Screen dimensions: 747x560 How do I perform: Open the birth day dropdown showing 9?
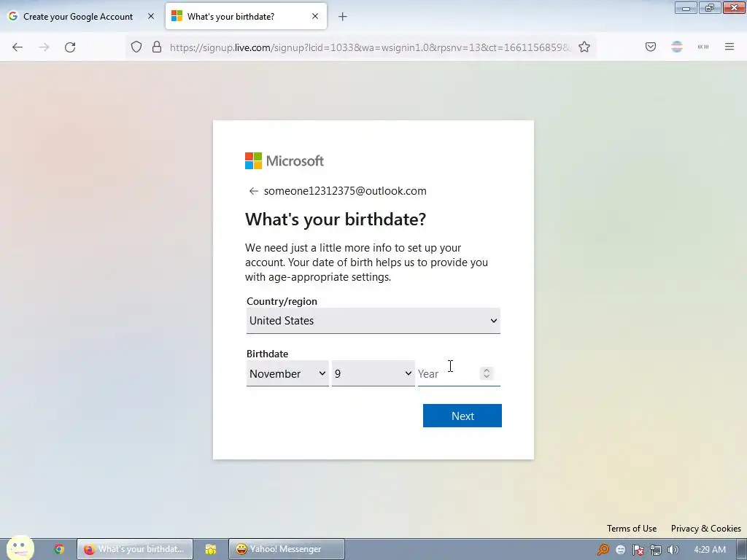click(373, 374)
